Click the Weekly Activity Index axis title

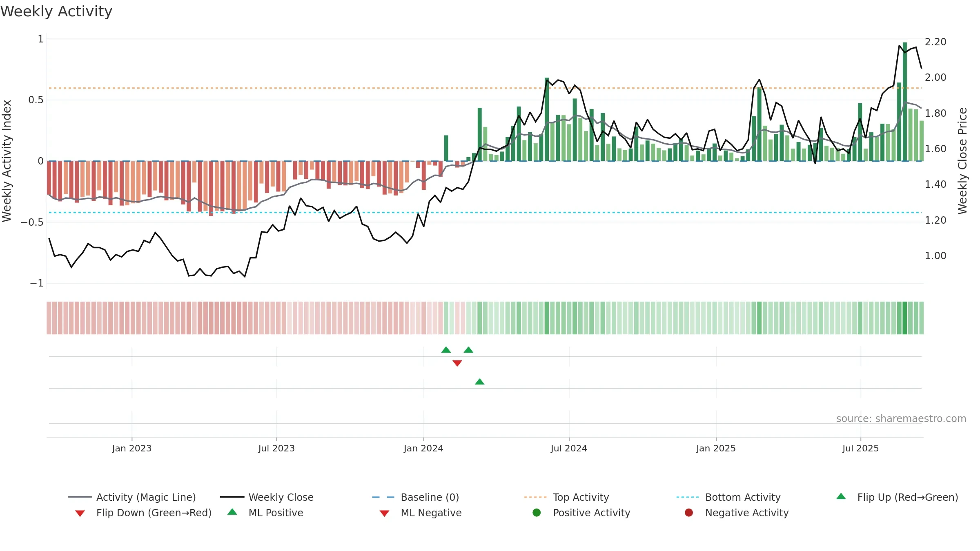(x=7, y=161)
